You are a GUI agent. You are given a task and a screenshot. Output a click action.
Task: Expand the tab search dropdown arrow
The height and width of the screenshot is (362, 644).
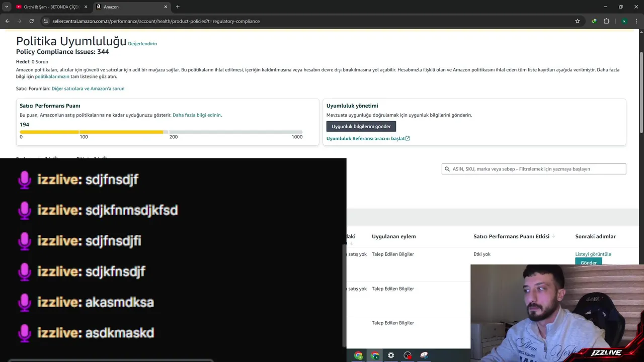point(7,7)
